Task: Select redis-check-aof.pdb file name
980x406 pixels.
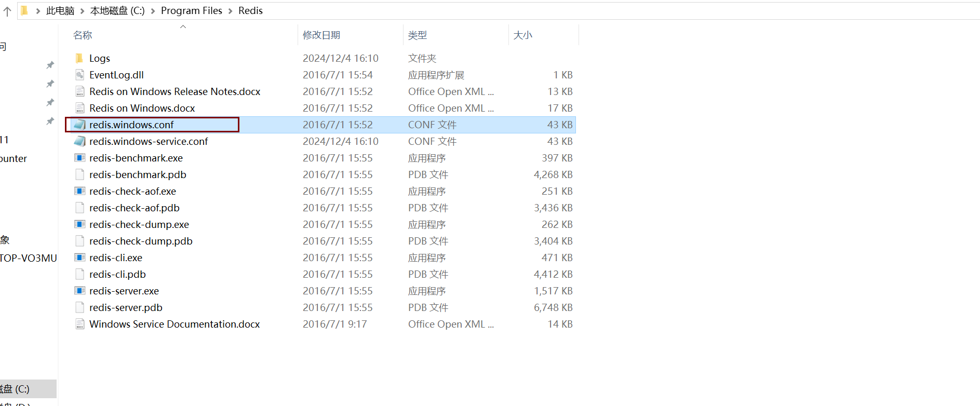Action: 134,208
